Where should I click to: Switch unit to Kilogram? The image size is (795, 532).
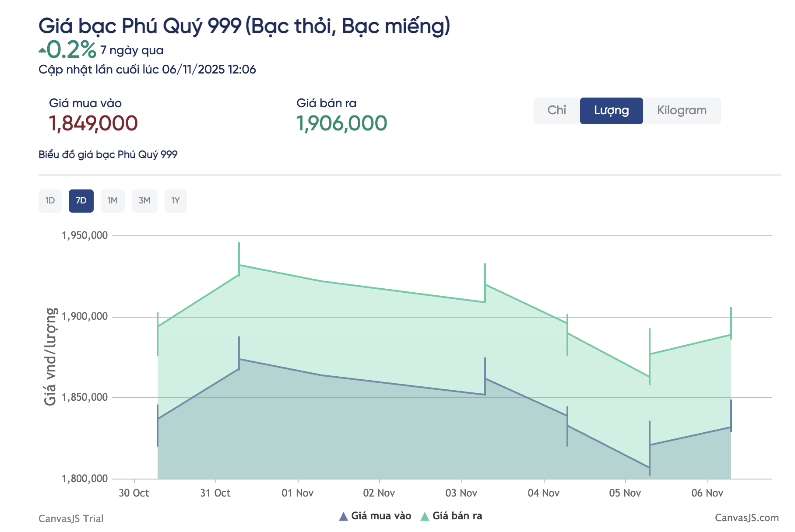[x=682, y=111]
